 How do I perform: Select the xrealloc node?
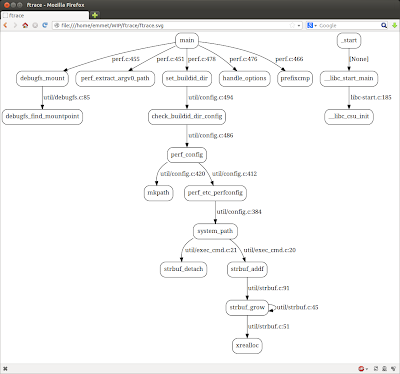click(x=247, y=346)
